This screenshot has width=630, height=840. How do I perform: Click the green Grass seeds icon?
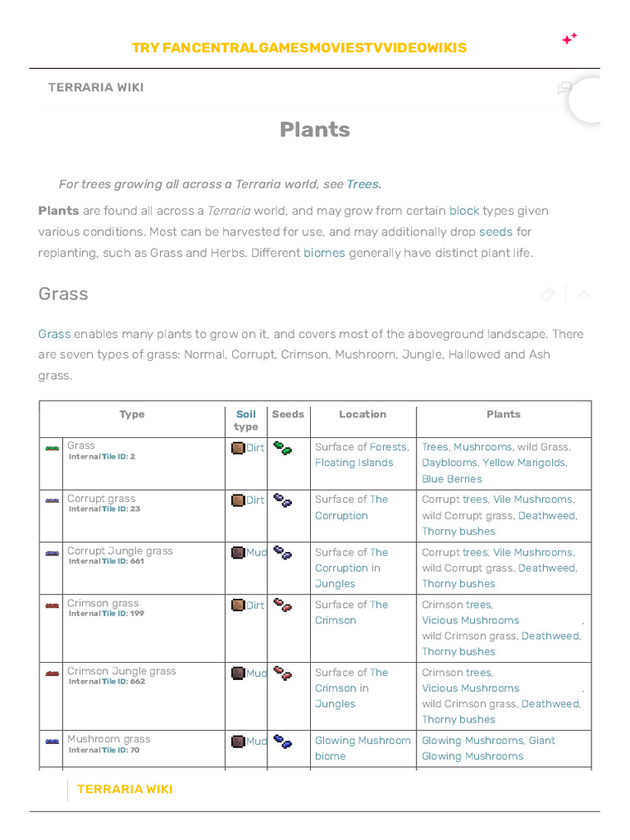pos(282,449)
